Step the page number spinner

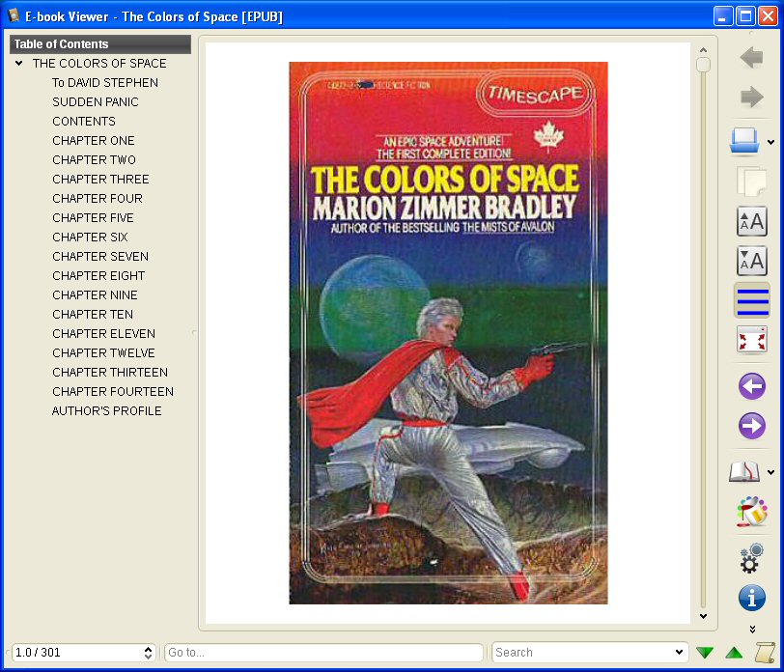[148, 653]
